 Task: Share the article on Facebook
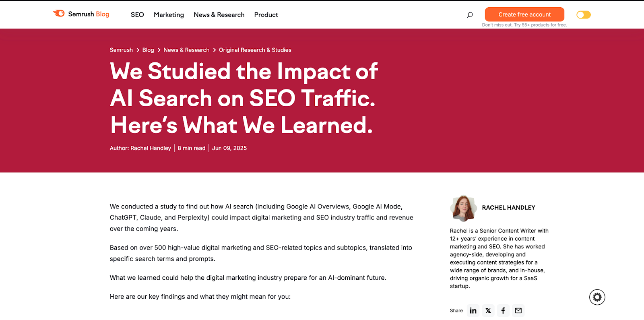[x=503, y=310]
